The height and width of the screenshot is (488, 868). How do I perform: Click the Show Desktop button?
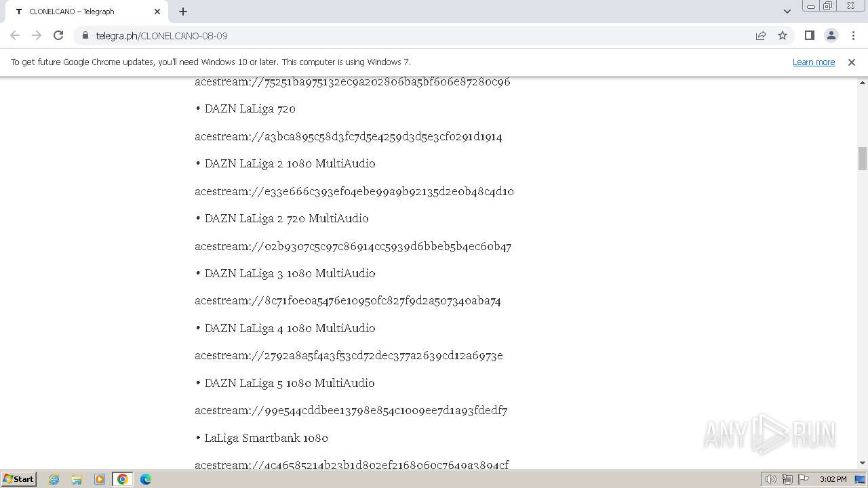861,479
